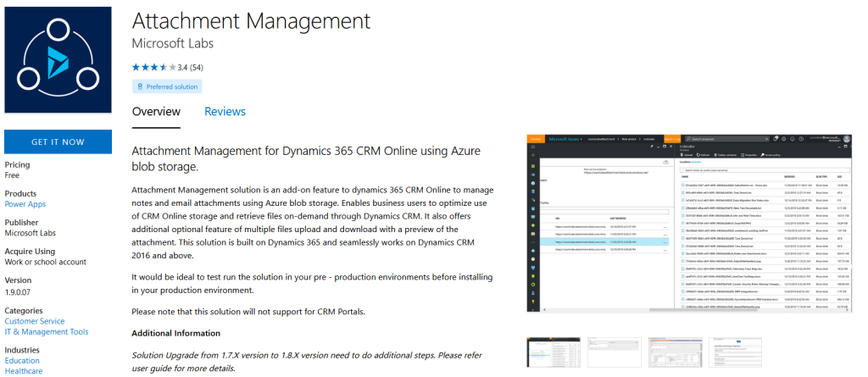This screenshot has width=868, height=377.
Task: Click the large Azure portal screenshot preview
Action: pos(690,223)
